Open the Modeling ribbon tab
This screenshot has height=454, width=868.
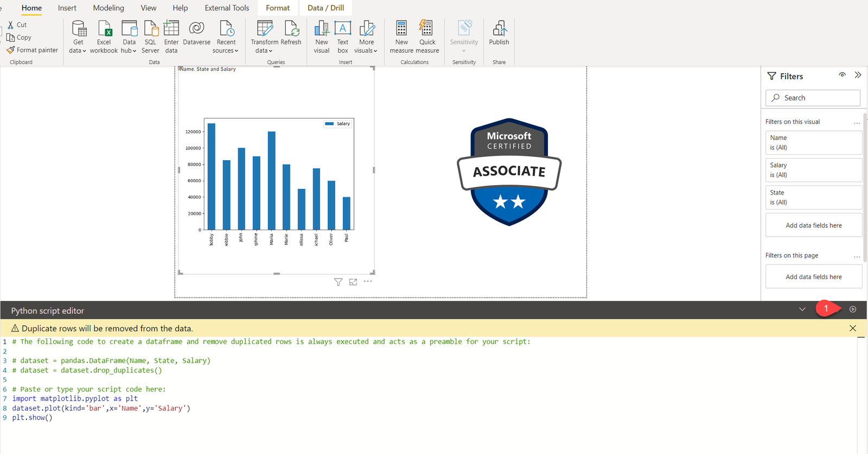[x=108, y=8]
